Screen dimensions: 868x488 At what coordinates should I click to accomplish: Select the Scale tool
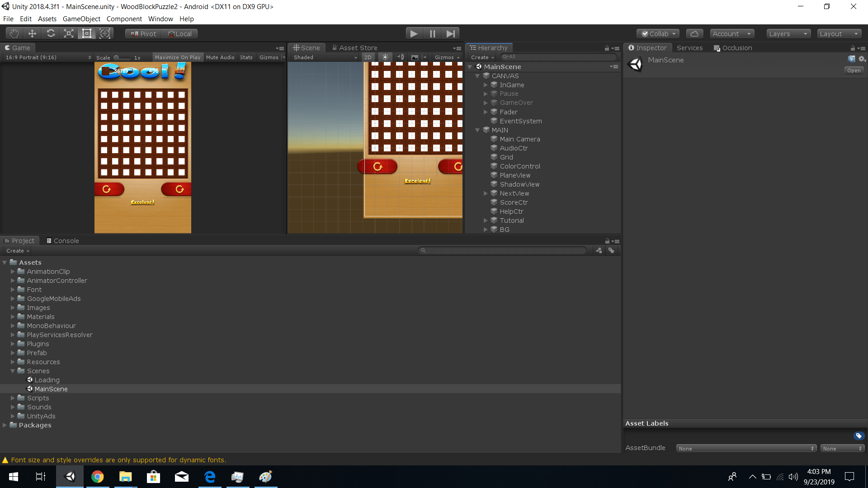click(69, 33)
